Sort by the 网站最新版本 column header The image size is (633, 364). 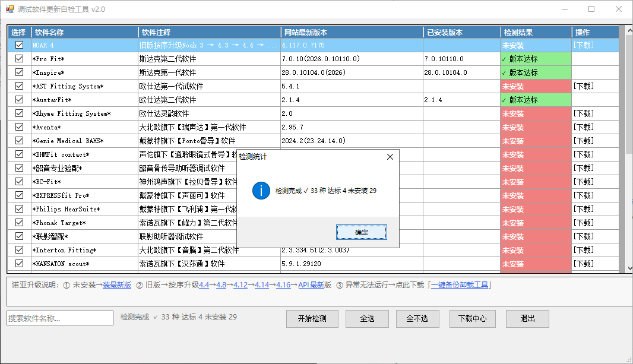point(352,32)
